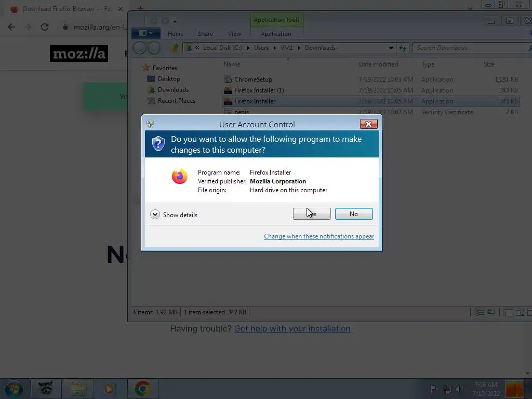
Task: Open File Explorer from the taskbar
Action: click(78, 389)
